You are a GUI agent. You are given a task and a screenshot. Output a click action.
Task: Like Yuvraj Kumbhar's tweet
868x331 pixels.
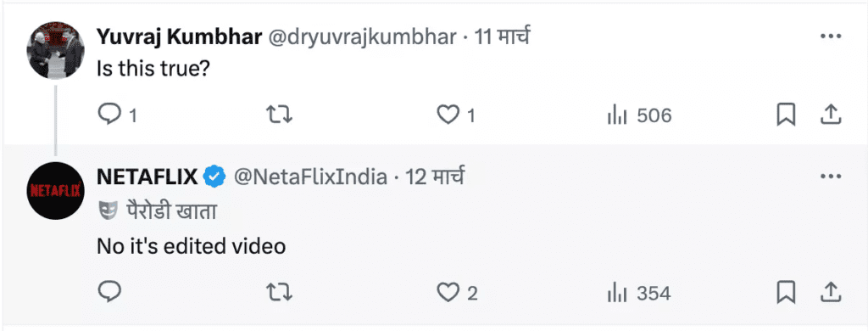[456, 115]
